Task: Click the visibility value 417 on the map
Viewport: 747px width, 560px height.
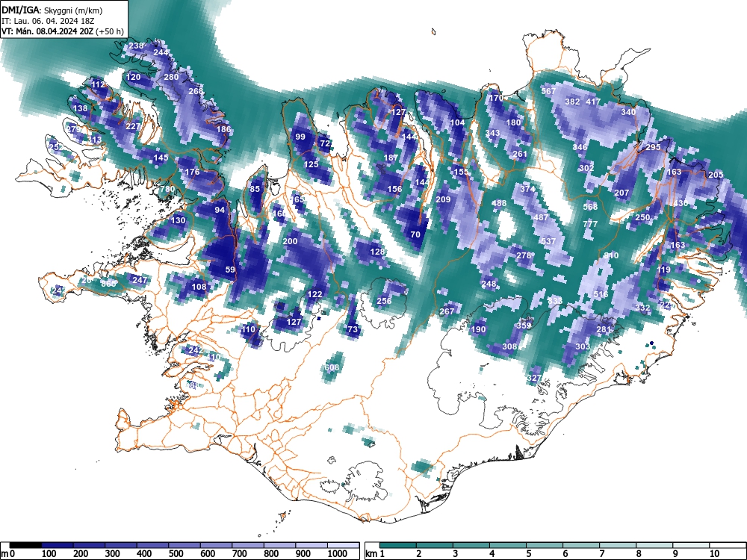Action: 593,102
